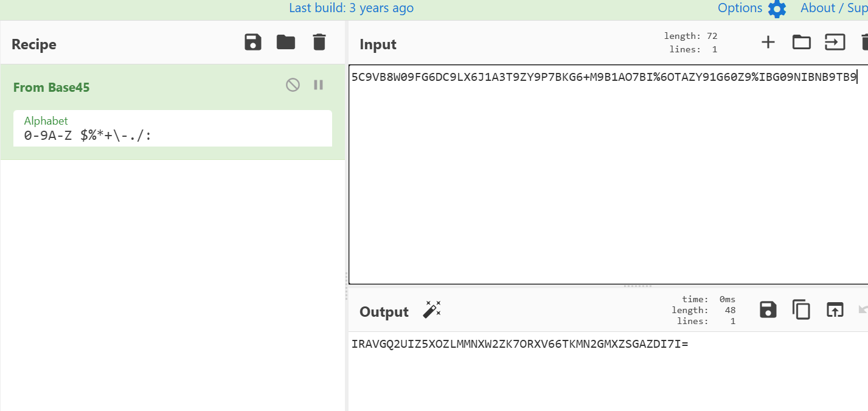Clear the recipe with trash icon
The width and height of the screenshot is (868, 411).
pyautogui.click(x=319, y=43)
